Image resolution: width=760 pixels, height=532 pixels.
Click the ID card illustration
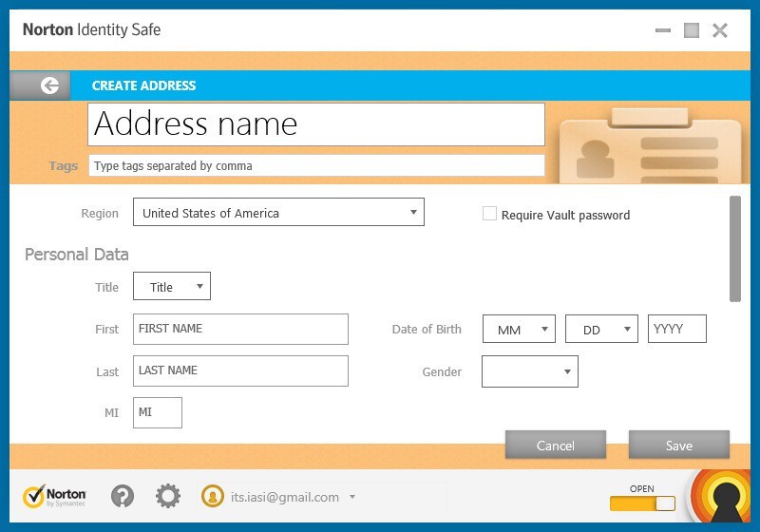pos(651,147)
